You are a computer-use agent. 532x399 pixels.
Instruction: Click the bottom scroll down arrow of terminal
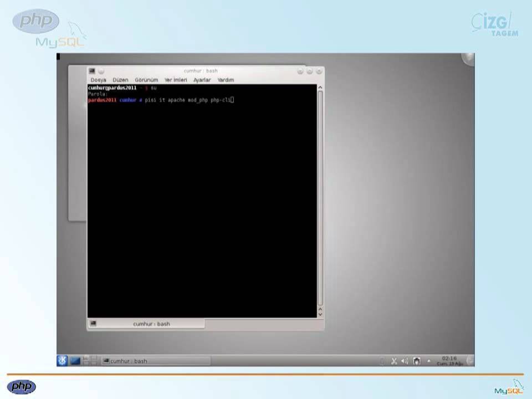(320, 315)
